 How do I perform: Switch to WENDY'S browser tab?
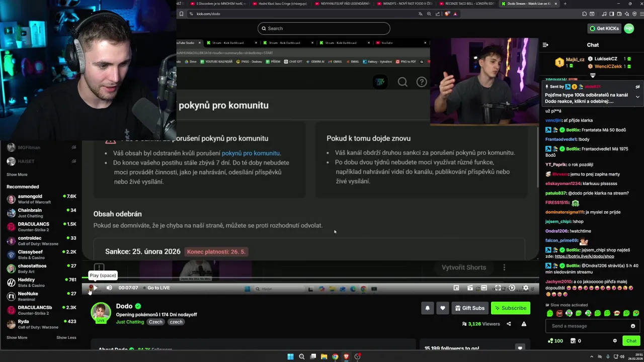point(405,4)
